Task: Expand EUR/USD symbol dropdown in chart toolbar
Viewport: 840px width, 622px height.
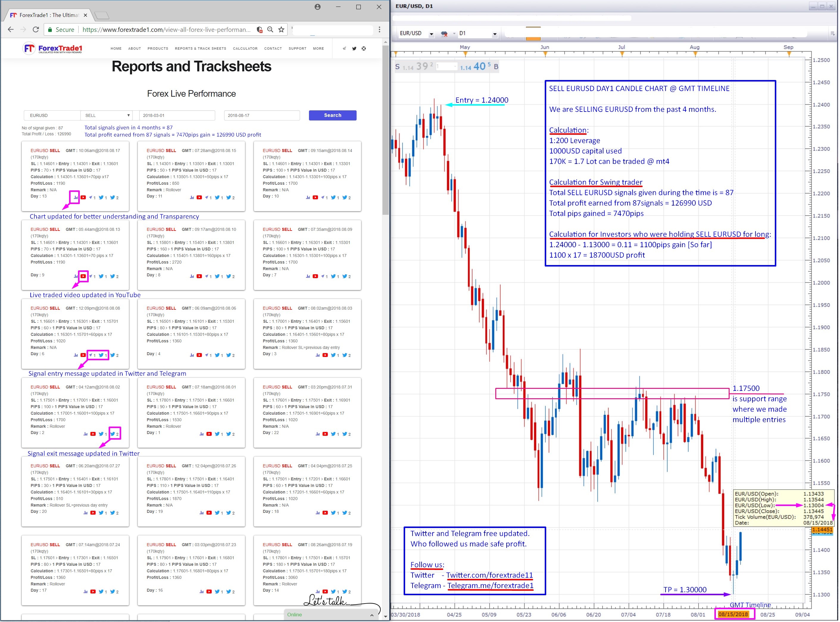Action: [432, 34]
